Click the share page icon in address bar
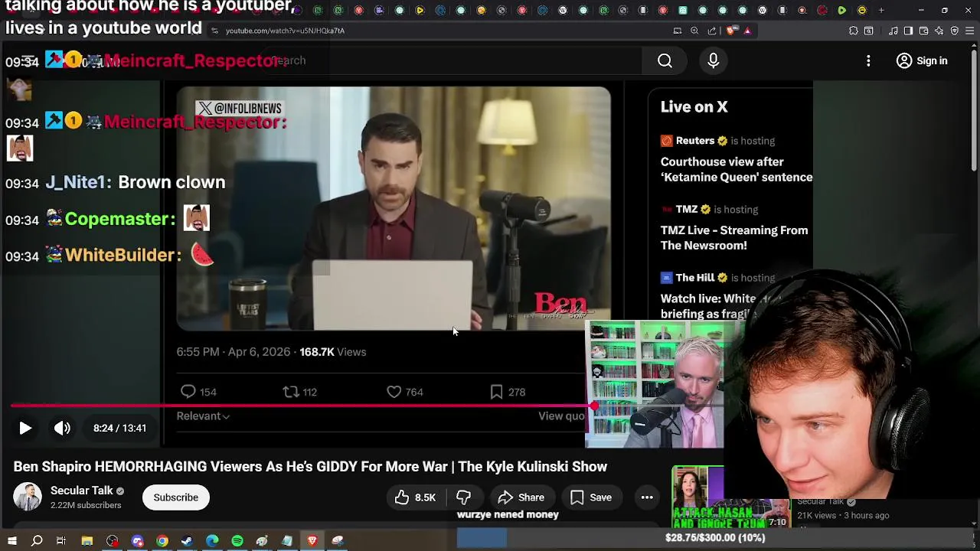 coord(712,31)
